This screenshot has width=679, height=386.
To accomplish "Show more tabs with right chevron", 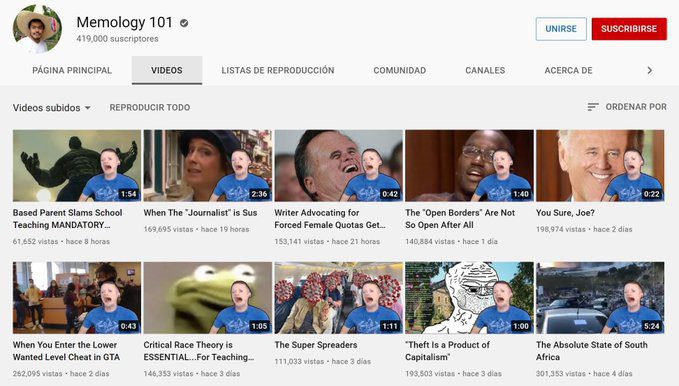I will 649,70.
